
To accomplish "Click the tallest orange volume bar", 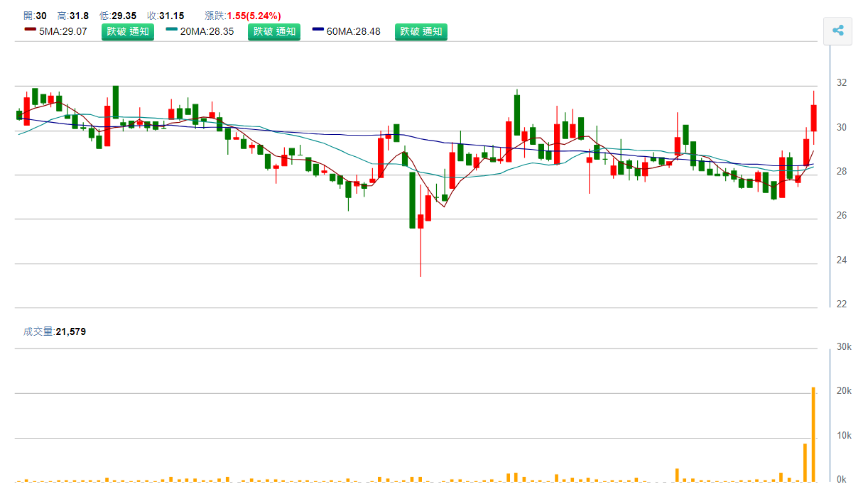I will [813, 434].
